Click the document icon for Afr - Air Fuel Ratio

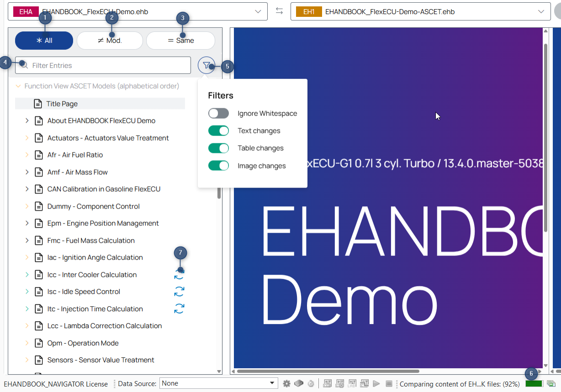click(x=39, y=155)
